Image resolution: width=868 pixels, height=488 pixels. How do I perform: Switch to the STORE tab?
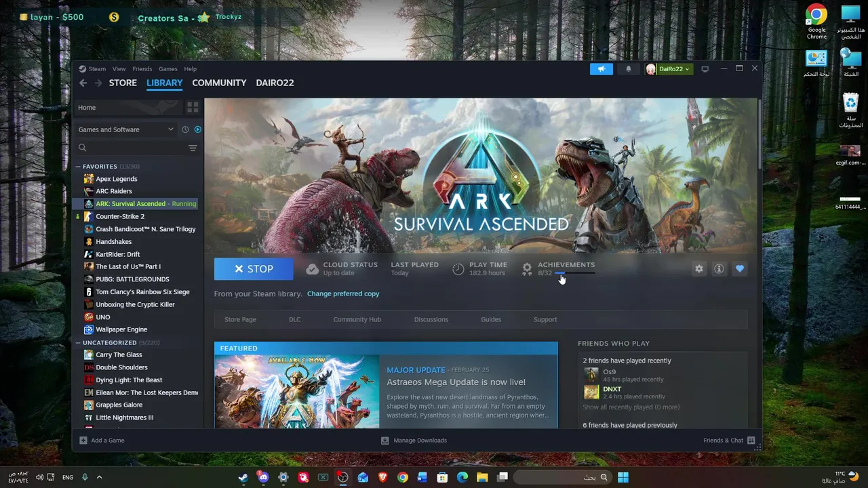point(123,83)
